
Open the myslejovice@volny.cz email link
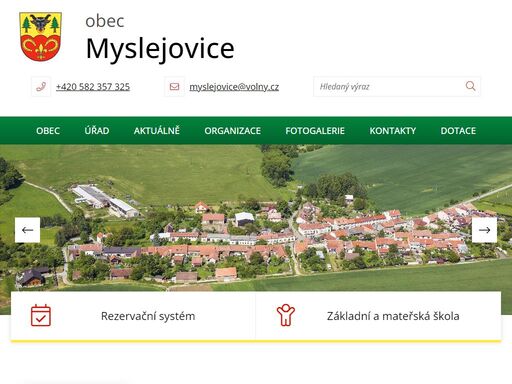pyautogui.click(x=234, y=87)
